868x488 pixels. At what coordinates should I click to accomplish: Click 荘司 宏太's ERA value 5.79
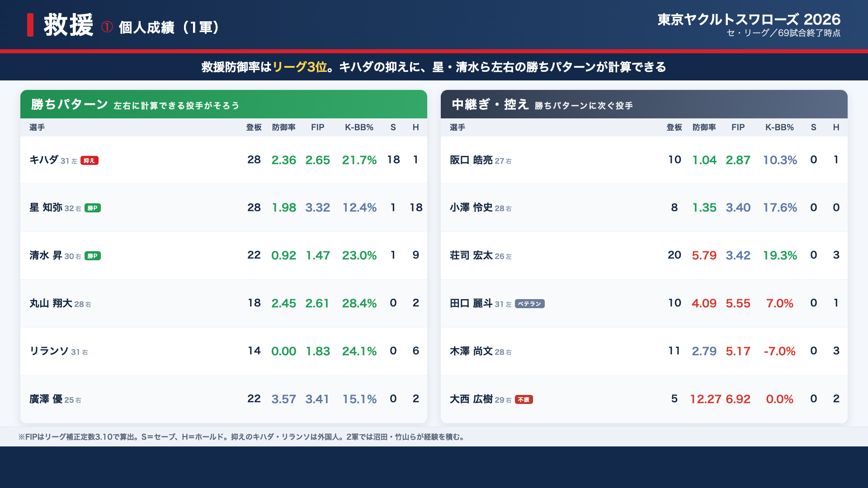pyautogui.click(x=704, y=255)
